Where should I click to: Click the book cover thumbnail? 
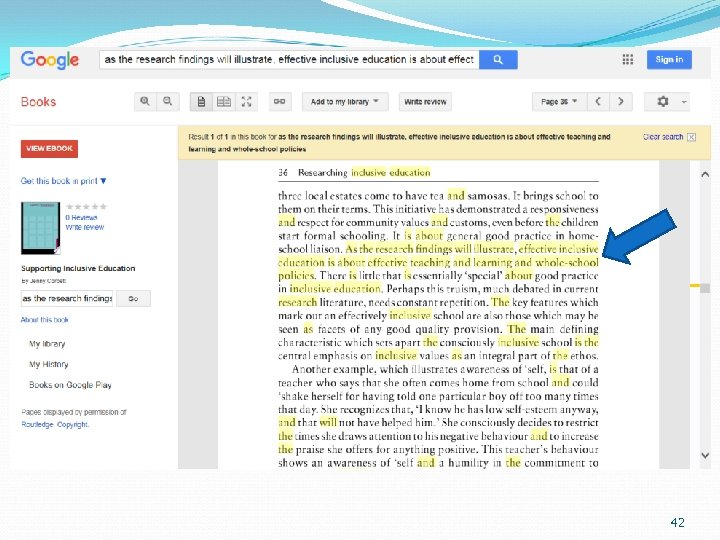pos(40,228)
